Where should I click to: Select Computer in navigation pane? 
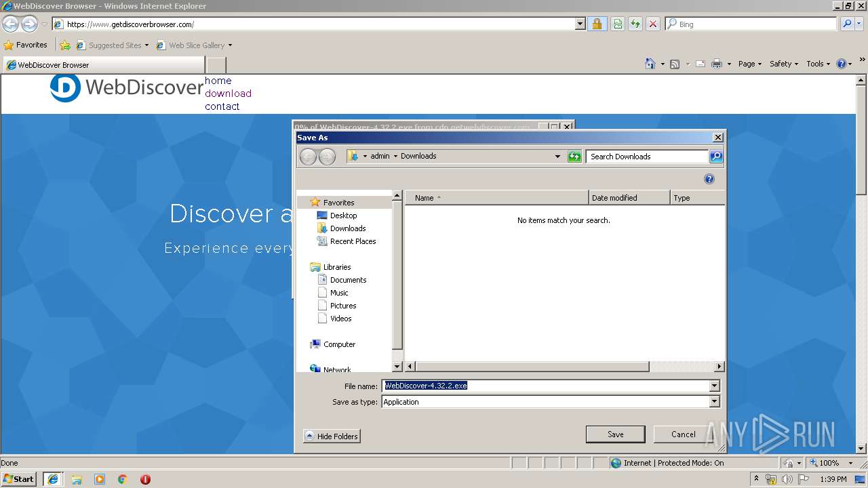click(x=339, y=344)
